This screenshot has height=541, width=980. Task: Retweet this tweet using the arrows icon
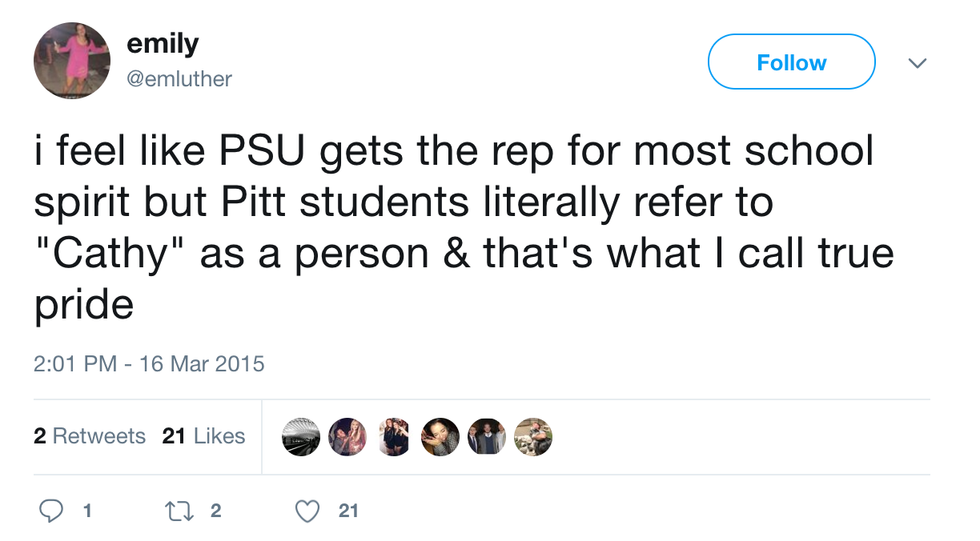pyautogui.click(x=177, y=511)
